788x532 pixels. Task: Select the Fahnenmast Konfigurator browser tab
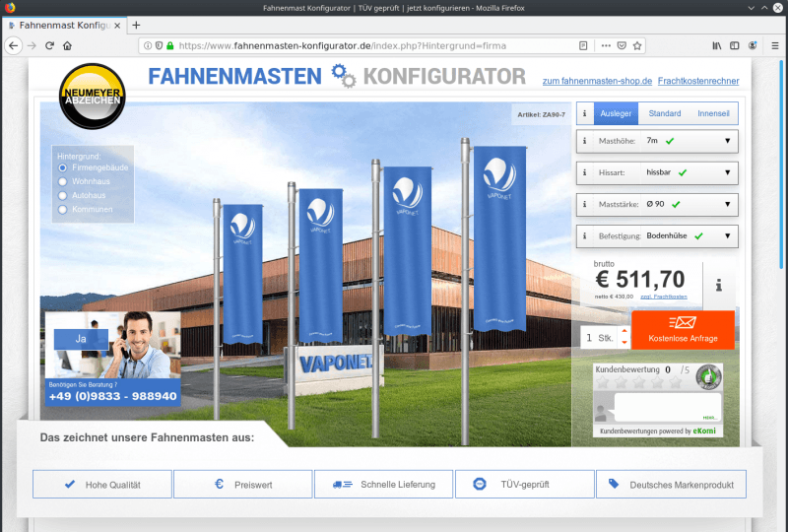(x=64, y=26)
